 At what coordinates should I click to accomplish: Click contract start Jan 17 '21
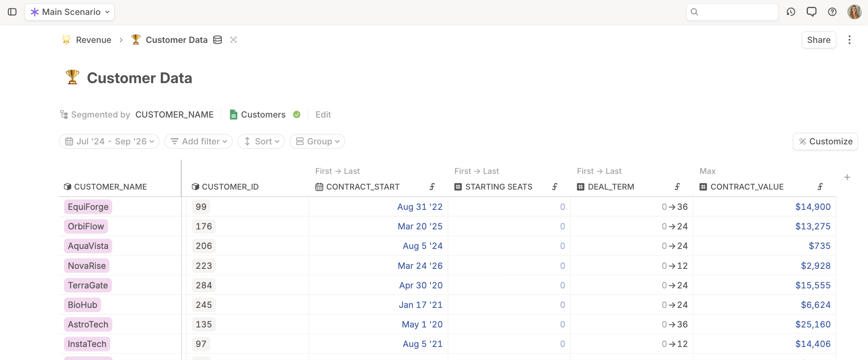(421, 305)
